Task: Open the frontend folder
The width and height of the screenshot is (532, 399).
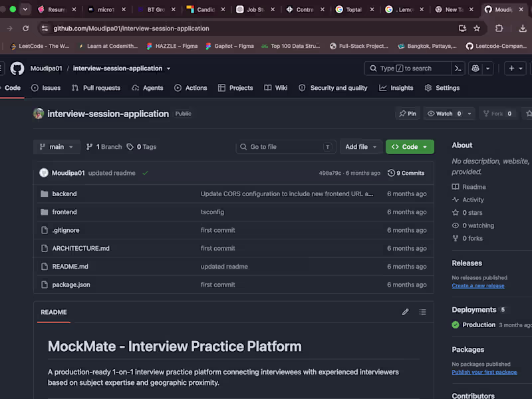Action: 65,212
